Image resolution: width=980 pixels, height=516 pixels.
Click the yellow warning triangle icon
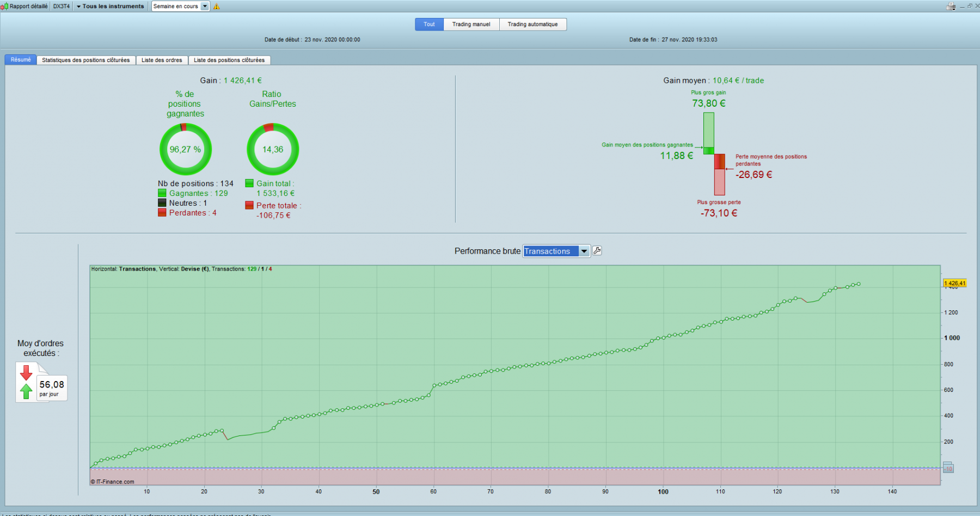217,7
